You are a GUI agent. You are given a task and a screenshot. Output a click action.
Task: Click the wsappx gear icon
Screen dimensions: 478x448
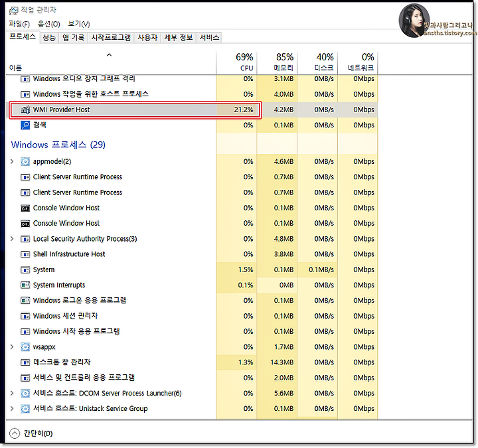point(25,347)
